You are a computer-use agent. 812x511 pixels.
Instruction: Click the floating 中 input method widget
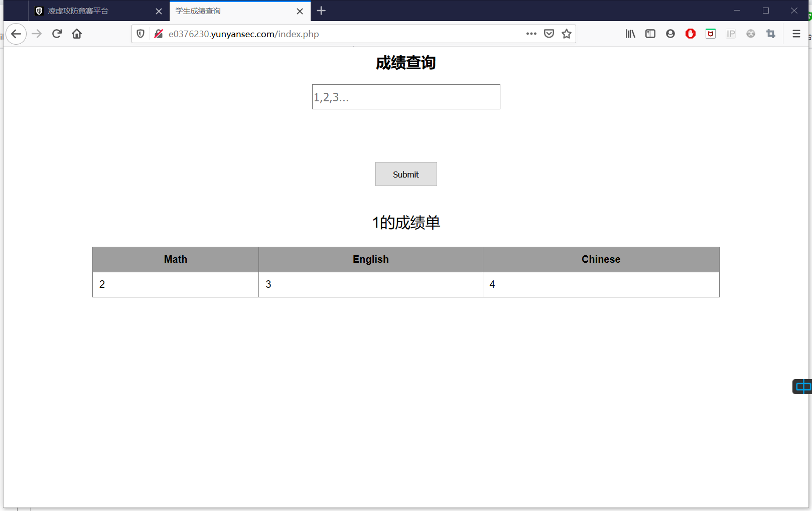pyautogui.click(x=803, y=387)
